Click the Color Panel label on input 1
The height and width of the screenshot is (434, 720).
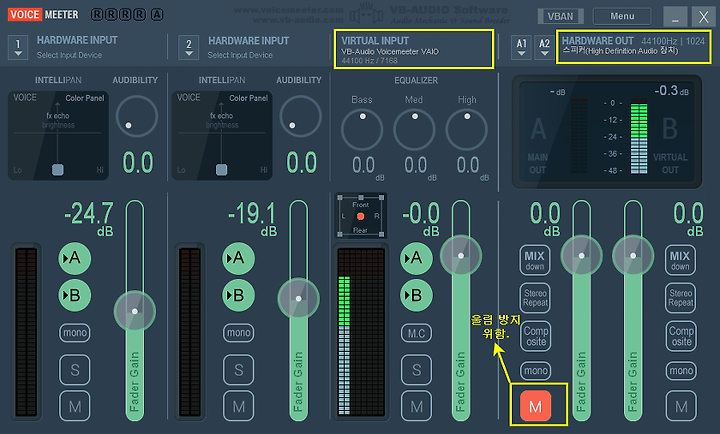(x=84, y=98)
